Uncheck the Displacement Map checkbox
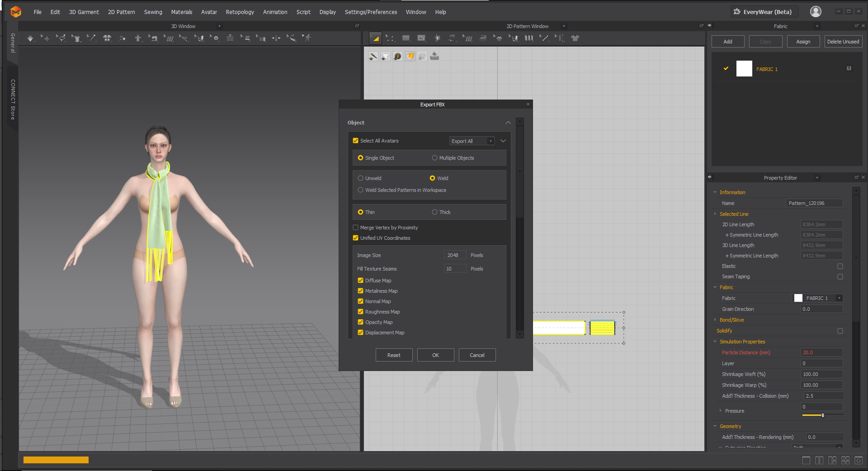Viewport: 868px width, 471px height. click(360, 333)
